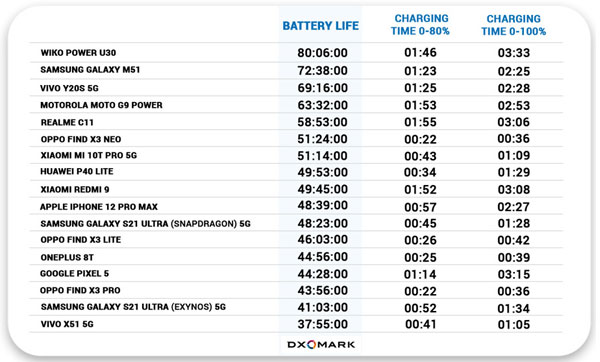Click the CHARGING TIME 0-80% column header

[420, 25]
